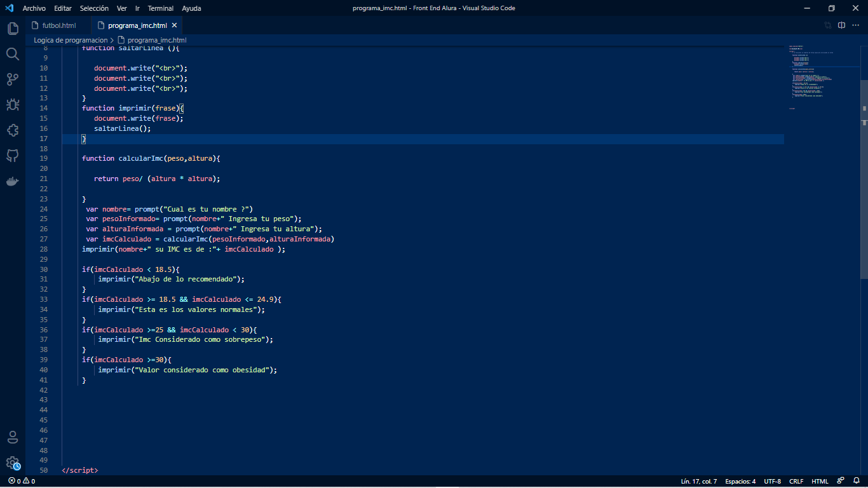Click the editor vertical scrollbar thumb

(864, 180)
